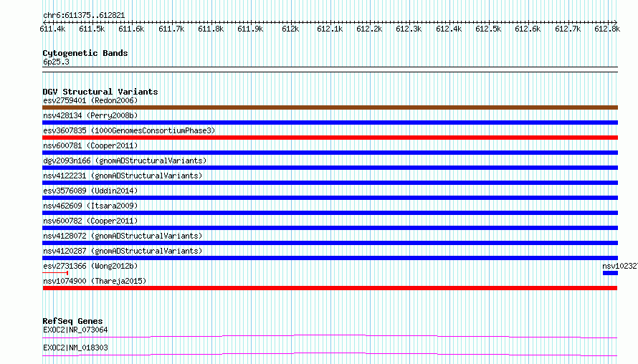Click the chr6:611375..612821 region label
The width and height of the screenshot is (638, 364).
coord(84,16)
